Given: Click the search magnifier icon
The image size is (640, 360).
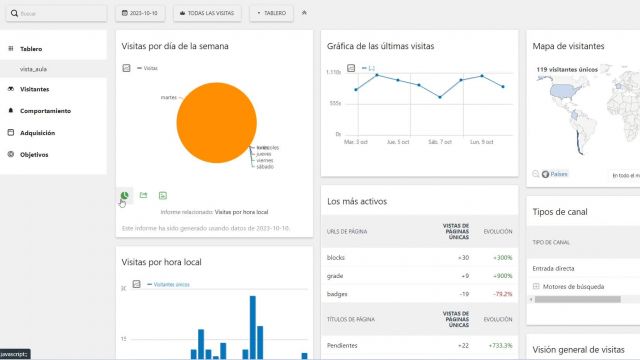Looking at the screenshot, I should [x=14, y=13].
